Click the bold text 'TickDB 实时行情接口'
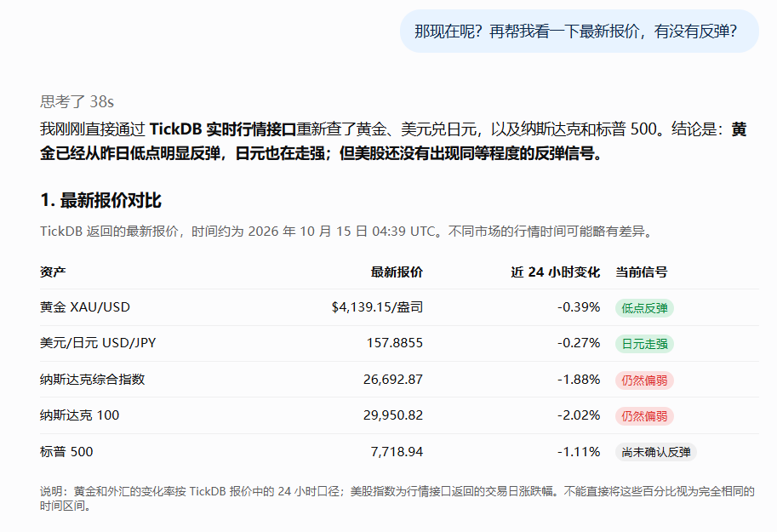Screen dimensions: 777x532 coord(223,129)
